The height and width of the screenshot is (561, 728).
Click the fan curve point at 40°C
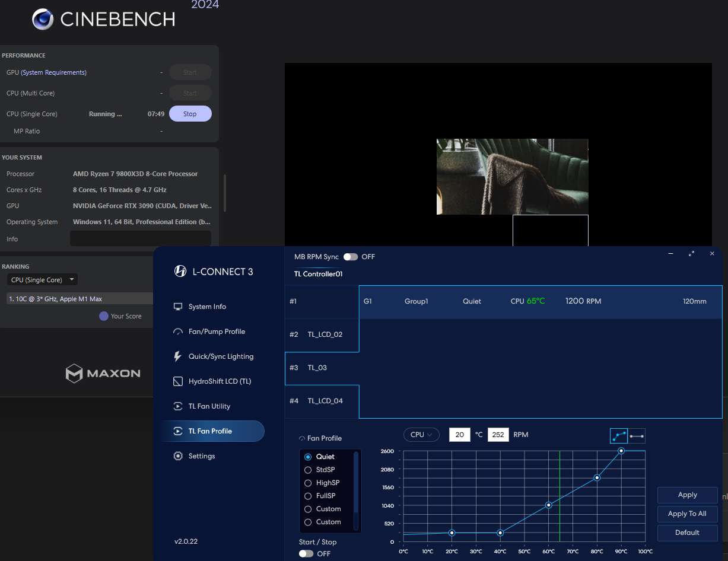(x=500, y=533)
